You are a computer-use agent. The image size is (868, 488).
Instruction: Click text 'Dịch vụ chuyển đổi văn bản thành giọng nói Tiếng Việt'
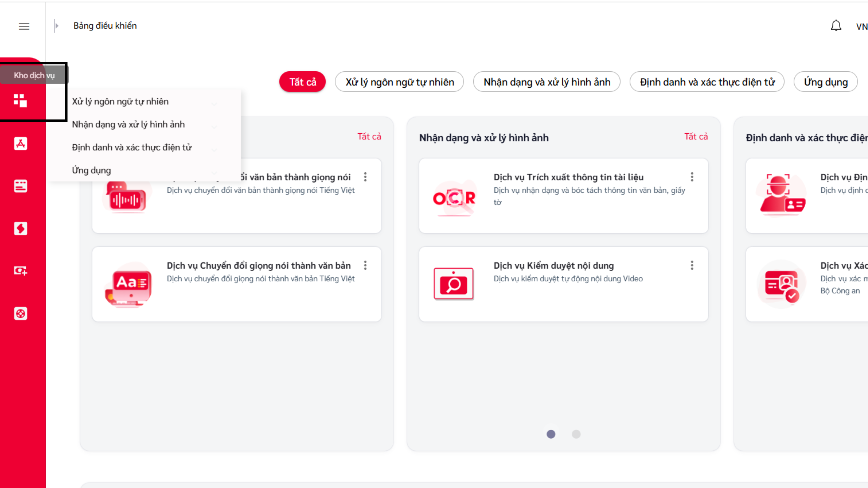(261, 190)
